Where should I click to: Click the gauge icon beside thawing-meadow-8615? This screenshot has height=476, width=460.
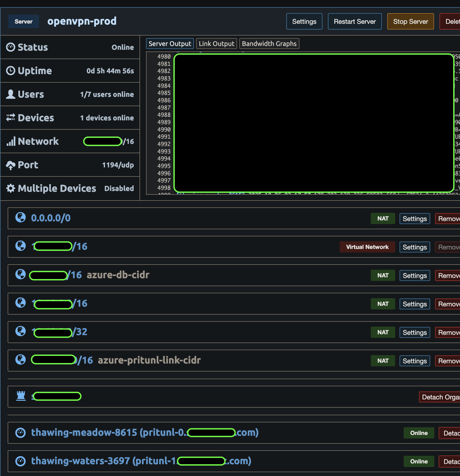[21, 433]
